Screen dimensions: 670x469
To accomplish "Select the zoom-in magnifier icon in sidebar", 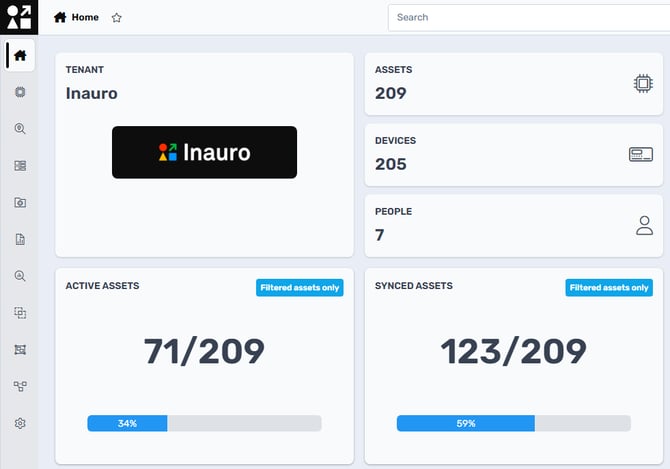I will pyautogui.click(x=20, y=276).
